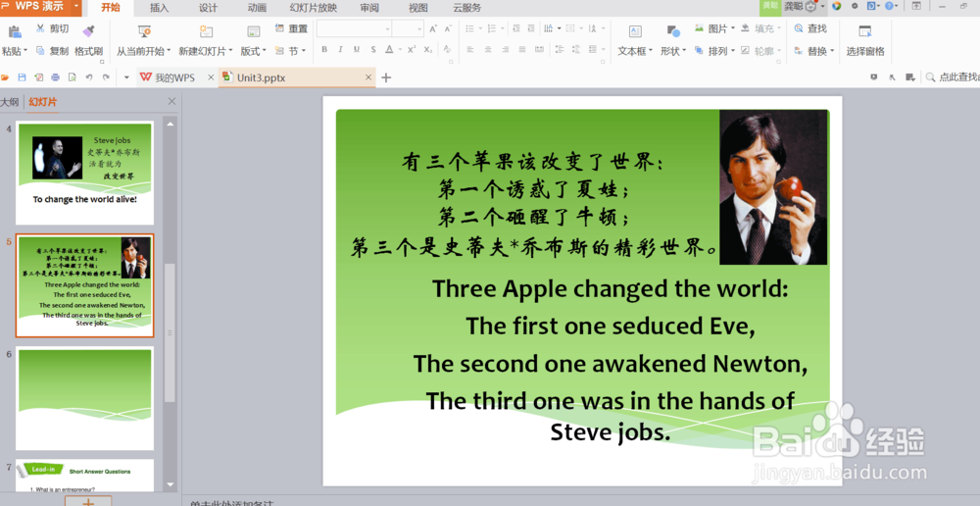This screenshot has height=506, width=980.
Task: Select slide 4 thumbnail Steve Jobs
Action: click(85, 173)
